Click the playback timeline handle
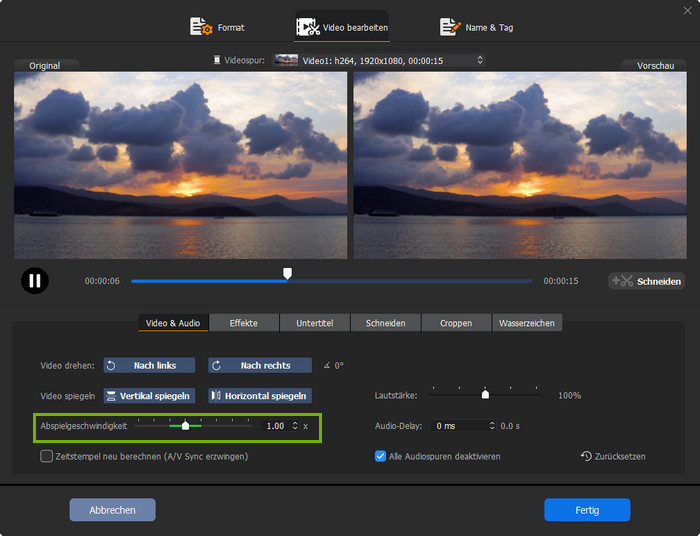 tap(288, 274)
